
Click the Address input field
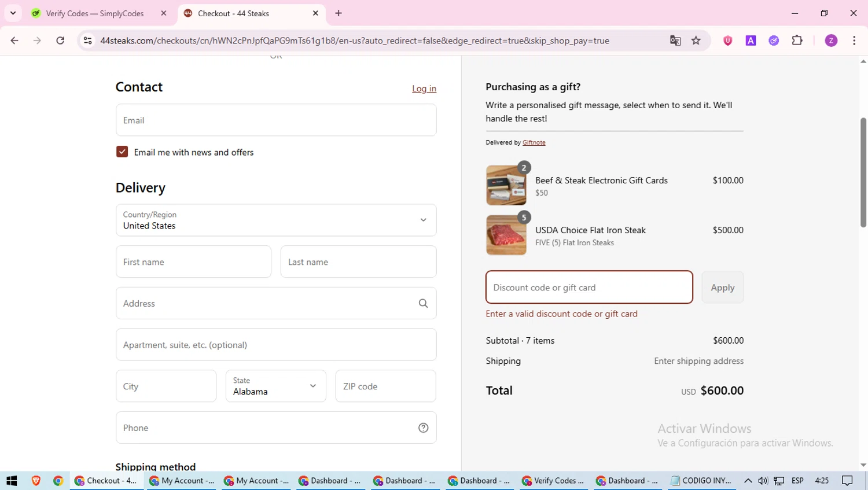click(x=276, y=303)
